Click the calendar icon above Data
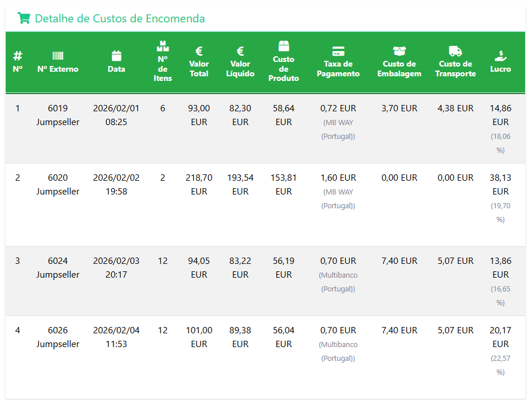532x401 pixels. 116,56
